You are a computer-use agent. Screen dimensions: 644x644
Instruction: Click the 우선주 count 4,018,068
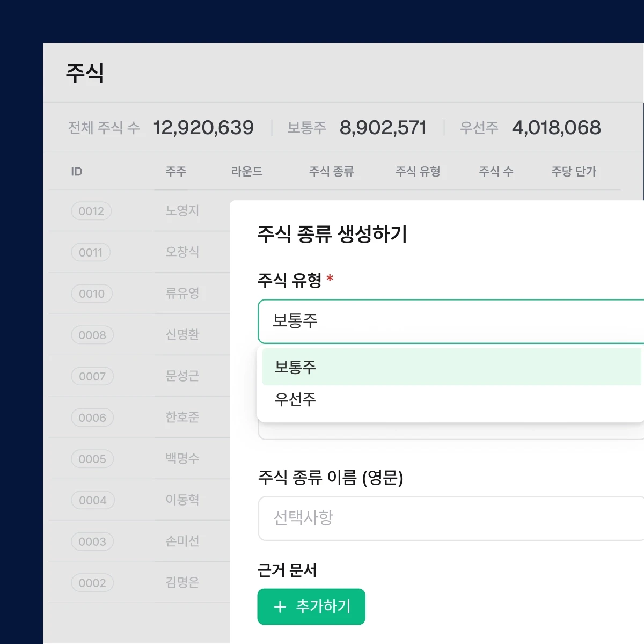point(556,127)
